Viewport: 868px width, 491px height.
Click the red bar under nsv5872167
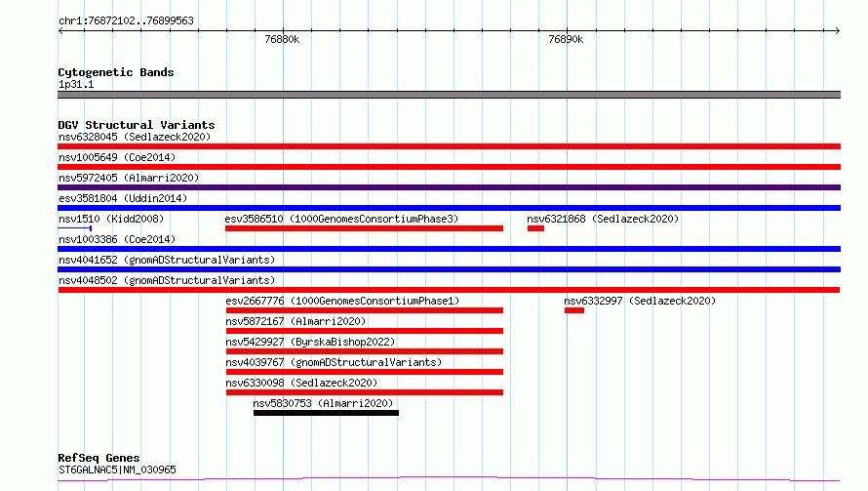(365, 331)
